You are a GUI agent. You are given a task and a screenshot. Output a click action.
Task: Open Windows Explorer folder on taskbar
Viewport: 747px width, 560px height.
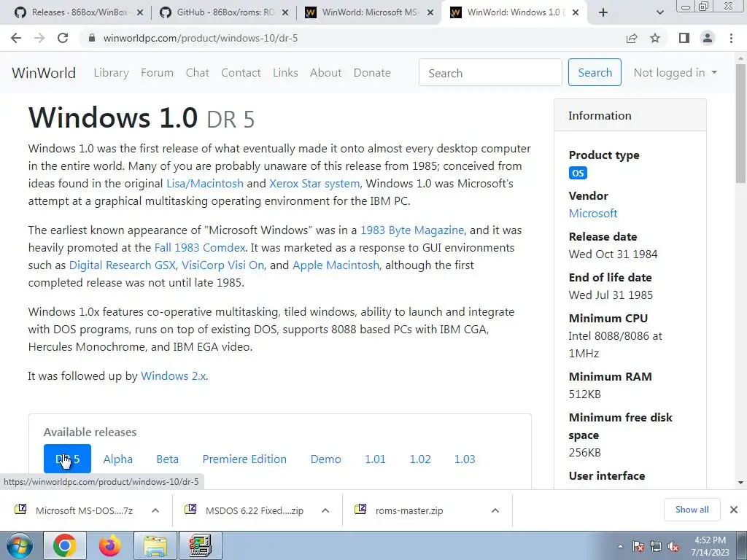click(x=155, y=545)
